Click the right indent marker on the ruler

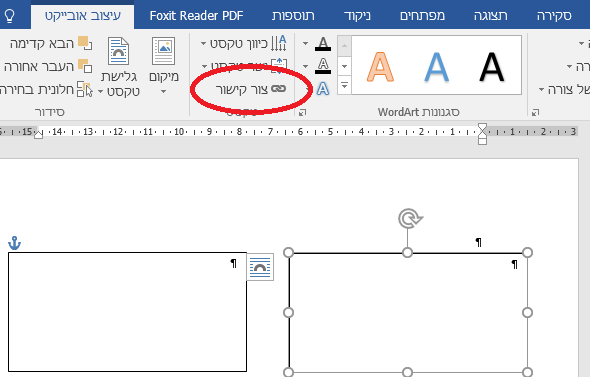482,134
